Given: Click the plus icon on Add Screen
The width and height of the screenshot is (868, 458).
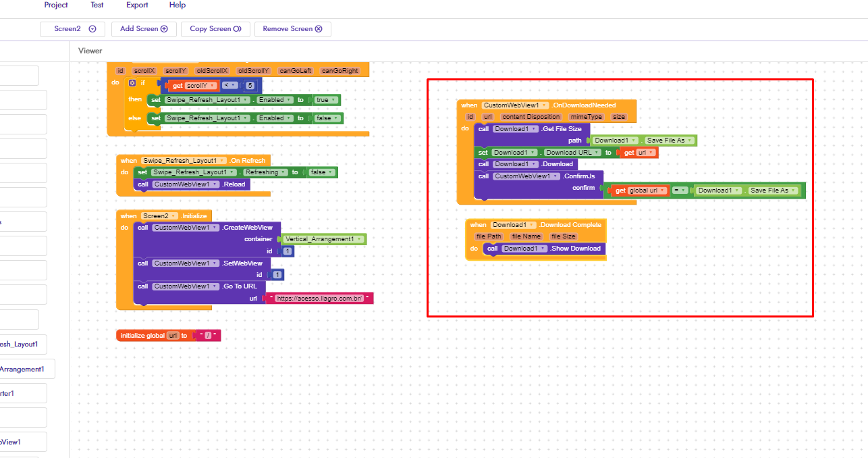Looking at the screenshot, I should (164, 29).
